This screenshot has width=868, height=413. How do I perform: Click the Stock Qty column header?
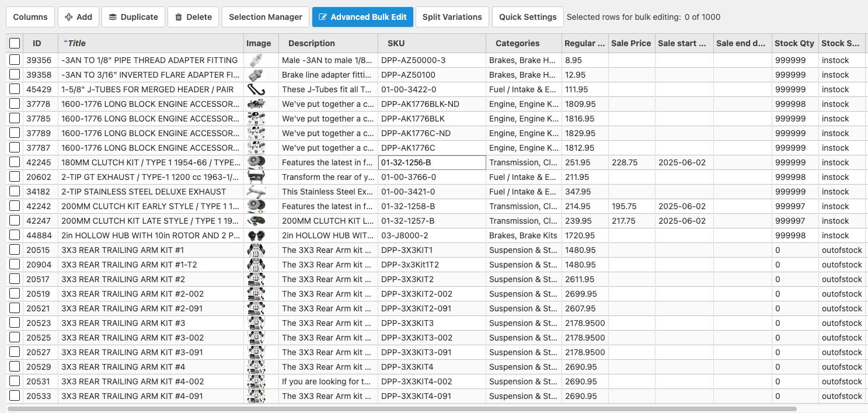[x=795, y=43]
